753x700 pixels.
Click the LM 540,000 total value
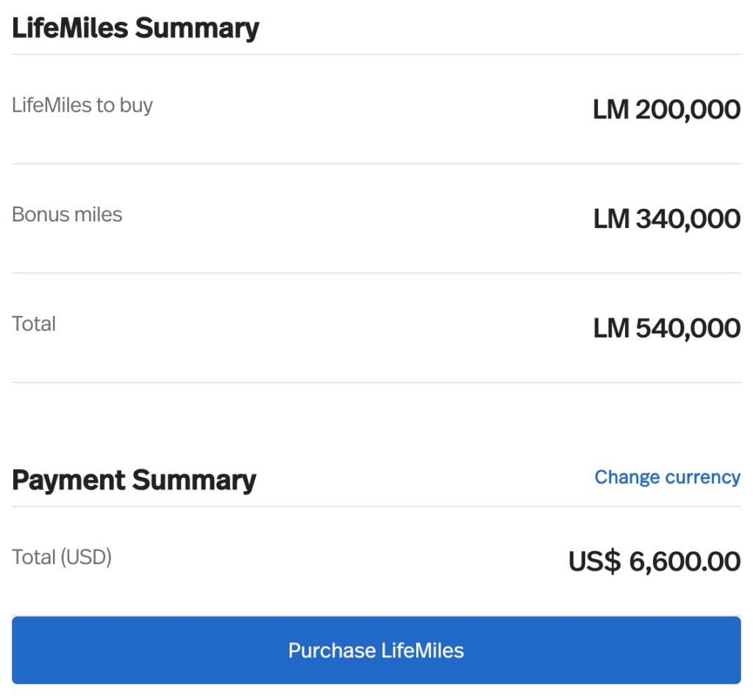[666, 328]
